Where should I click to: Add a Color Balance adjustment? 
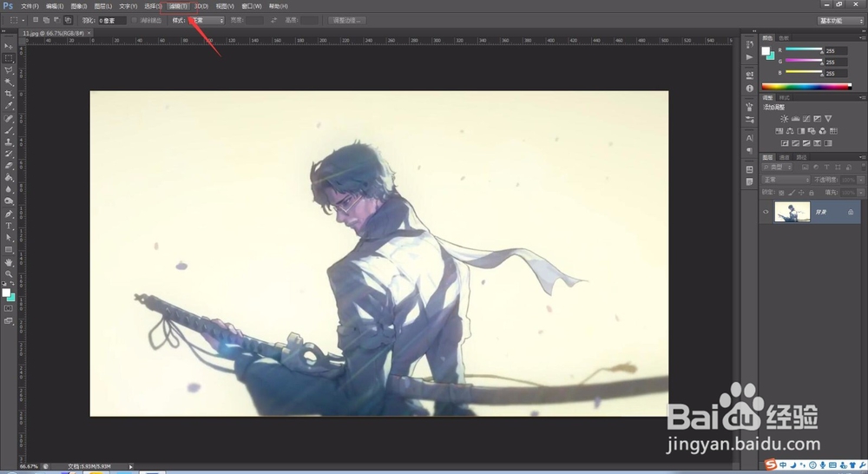[x=790, y=131]
